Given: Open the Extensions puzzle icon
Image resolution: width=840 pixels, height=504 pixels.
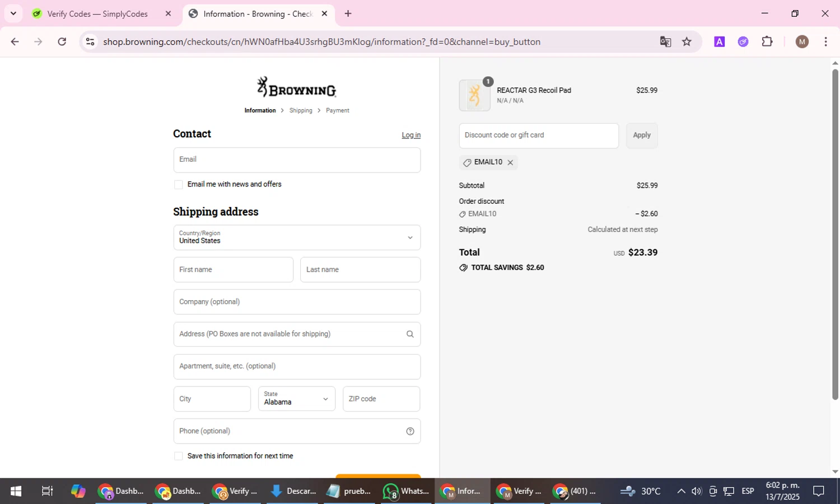Looking at the screenshot, I should coord(767,41).
